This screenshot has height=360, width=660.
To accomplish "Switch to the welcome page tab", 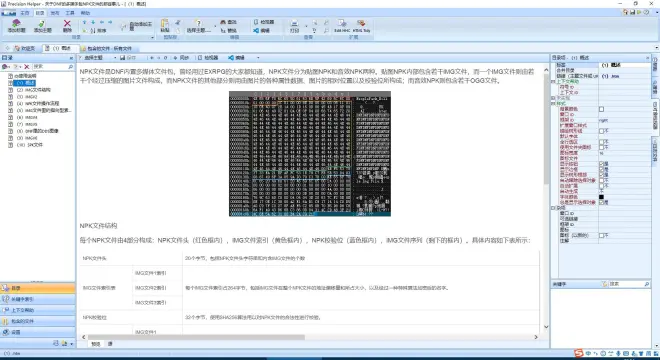I will (x=24, y=48).
